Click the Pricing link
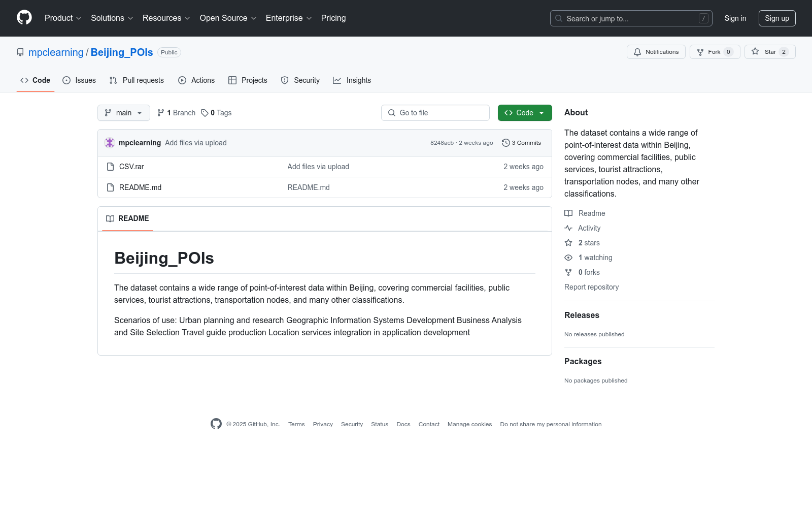This screenshot has height=508, width=812. pyautogui.click(x=333, y=18)
